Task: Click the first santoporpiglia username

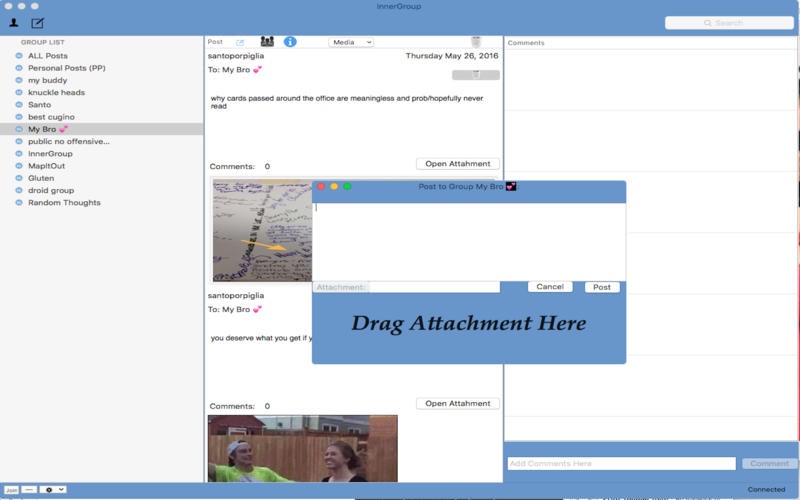Action: click(x=236, y=56)
